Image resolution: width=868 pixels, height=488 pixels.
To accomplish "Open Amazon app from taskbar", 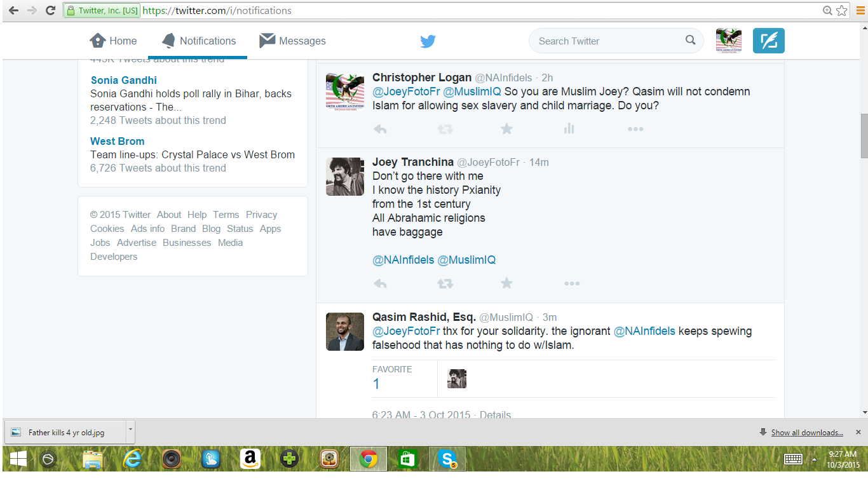I will pyautogui.click(x=250, y=459).
